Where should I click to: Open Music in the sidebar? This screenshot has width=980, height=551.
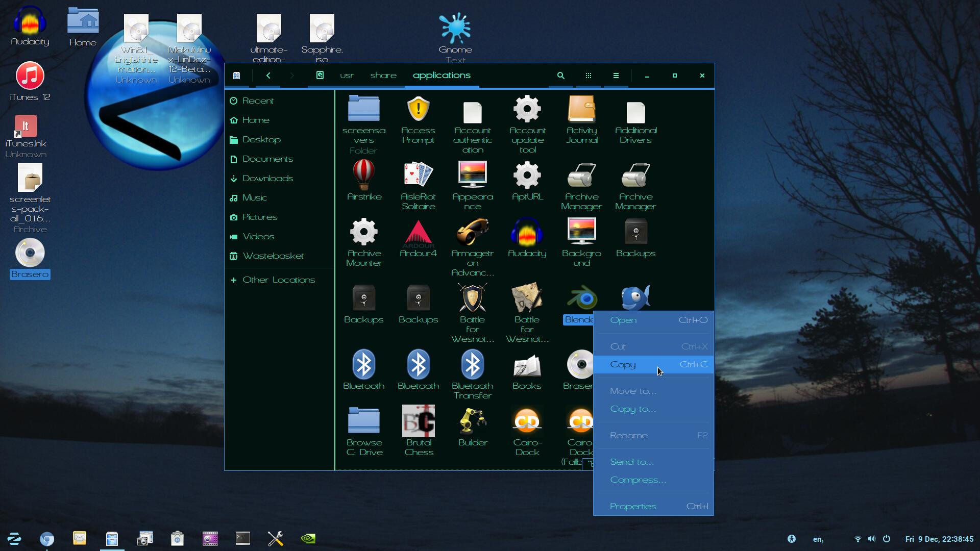click(x=279, y=197)
